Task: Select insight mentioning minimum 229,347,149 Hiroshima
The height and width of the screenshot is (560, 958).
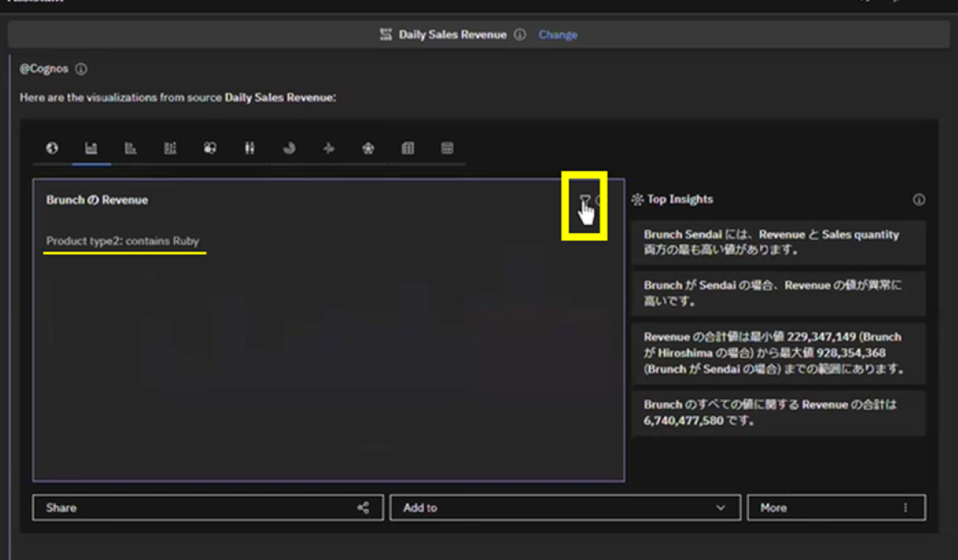Action: [x=778, y=353]
